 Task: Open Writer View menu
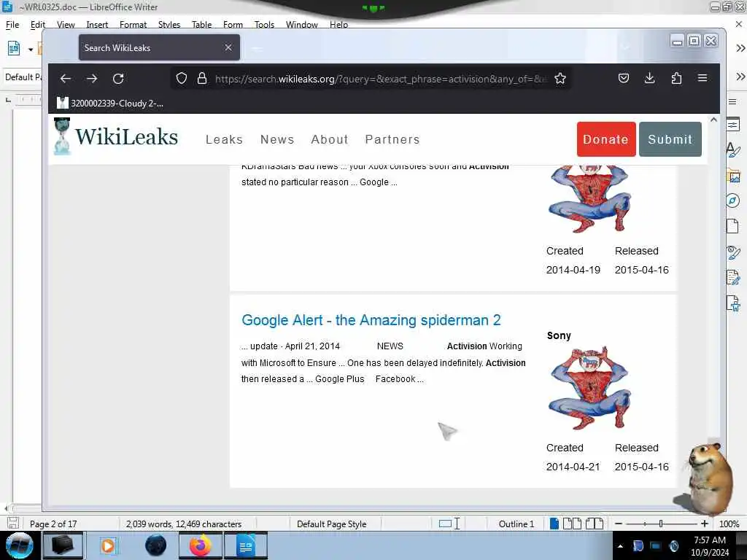coord(66,24)
